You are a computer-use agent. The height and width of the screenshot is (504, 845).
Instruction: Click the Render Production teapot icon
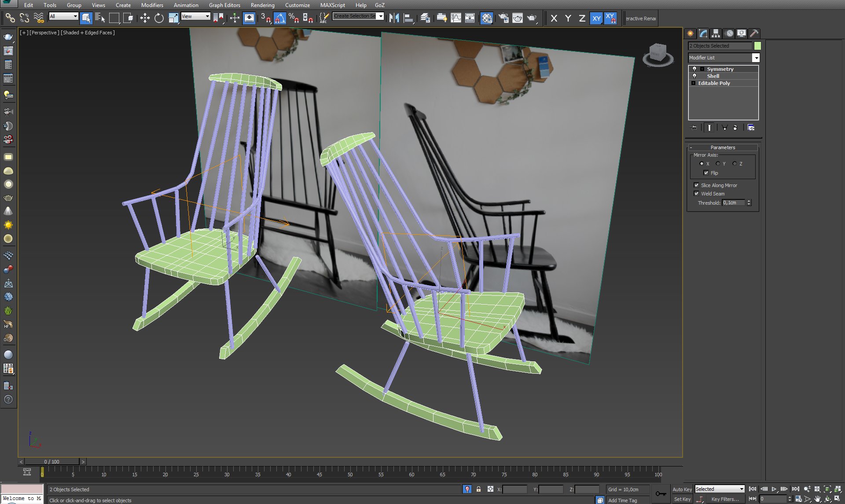pos(532,18)
